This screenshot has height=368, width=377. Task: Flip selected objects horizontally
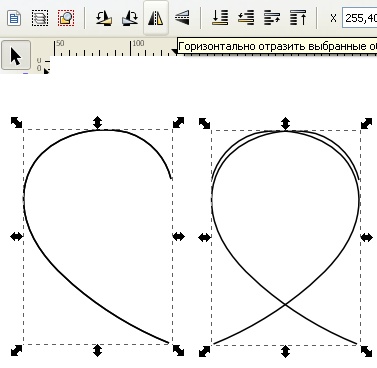tap(156, 18)
